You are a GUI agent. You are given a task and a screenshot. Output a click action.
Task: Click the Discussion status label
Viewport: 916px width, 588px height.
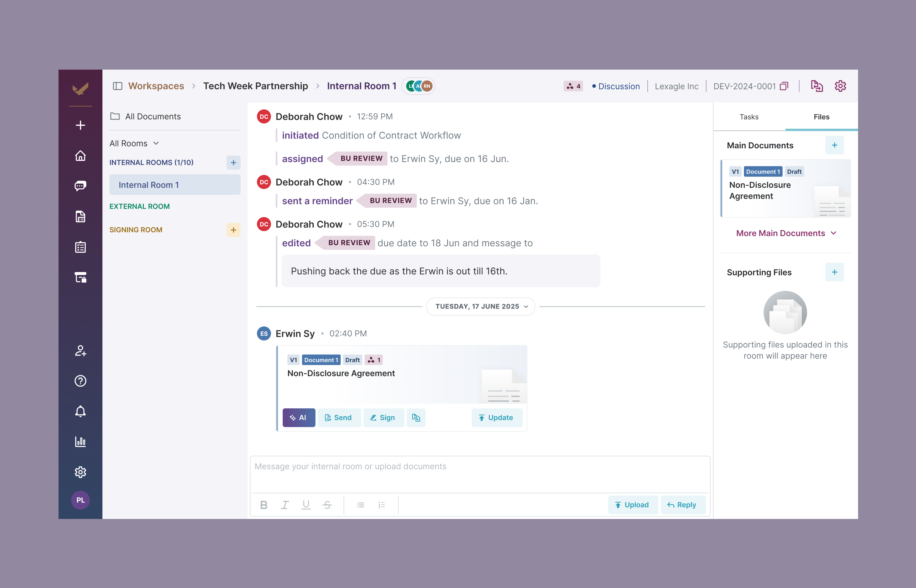(x=616, y=86)
